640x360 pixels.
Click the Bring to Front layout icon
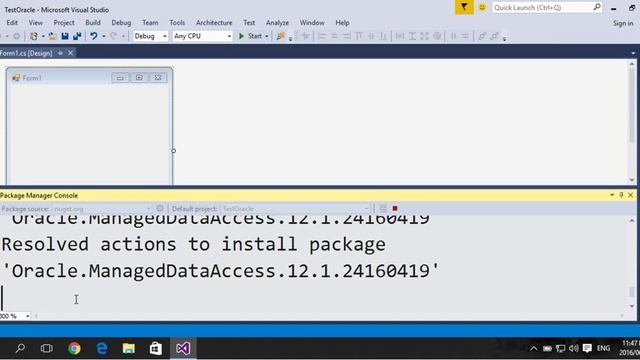point(482,36)
